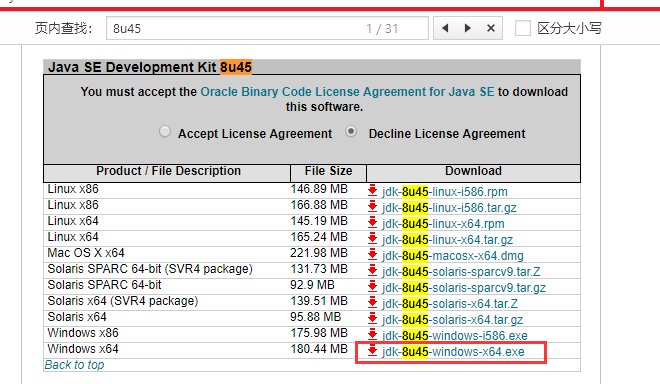This screenshot has width=660, height=384.
Task: Click the Product / File Description header
Action: coord(168,171)
